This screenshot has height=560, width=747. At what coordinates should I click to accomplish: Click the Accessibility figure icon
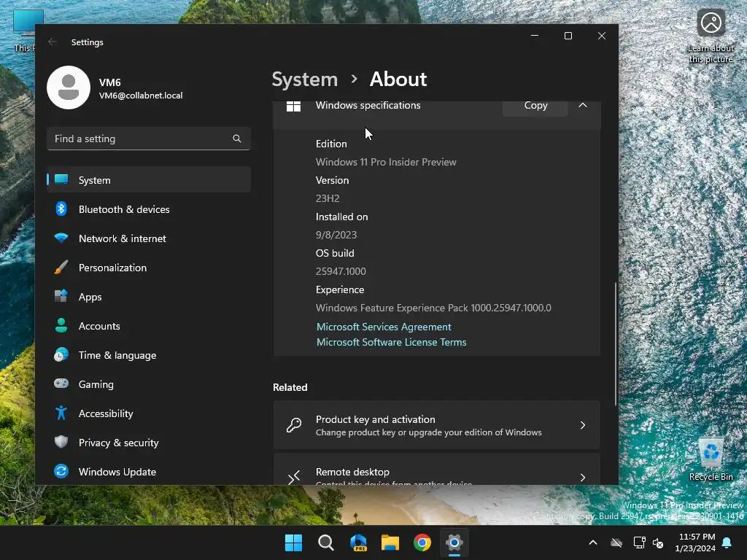coord(61,413)
